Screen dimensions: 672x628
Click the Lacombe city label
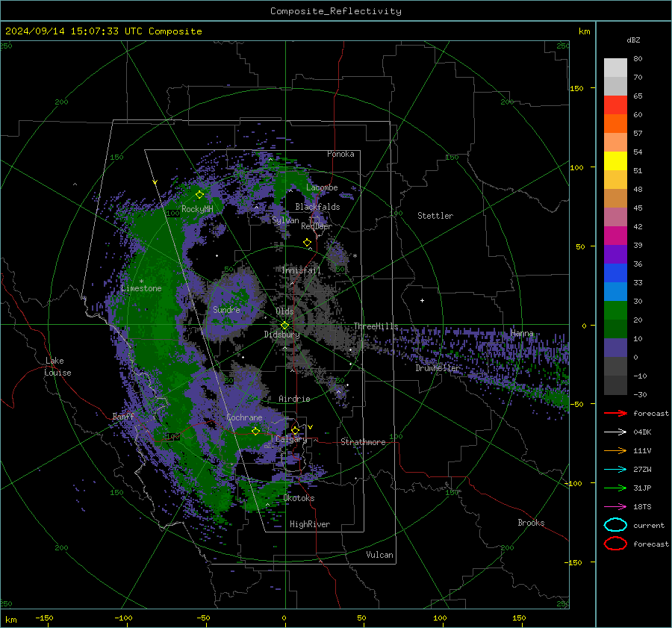point(322,187)
